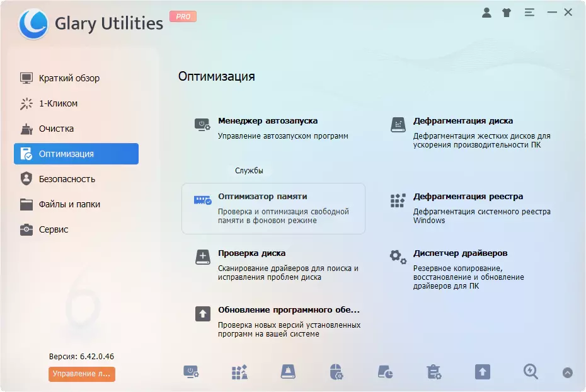Switch to Очистка section
The image size is (586, 392).
76,129
